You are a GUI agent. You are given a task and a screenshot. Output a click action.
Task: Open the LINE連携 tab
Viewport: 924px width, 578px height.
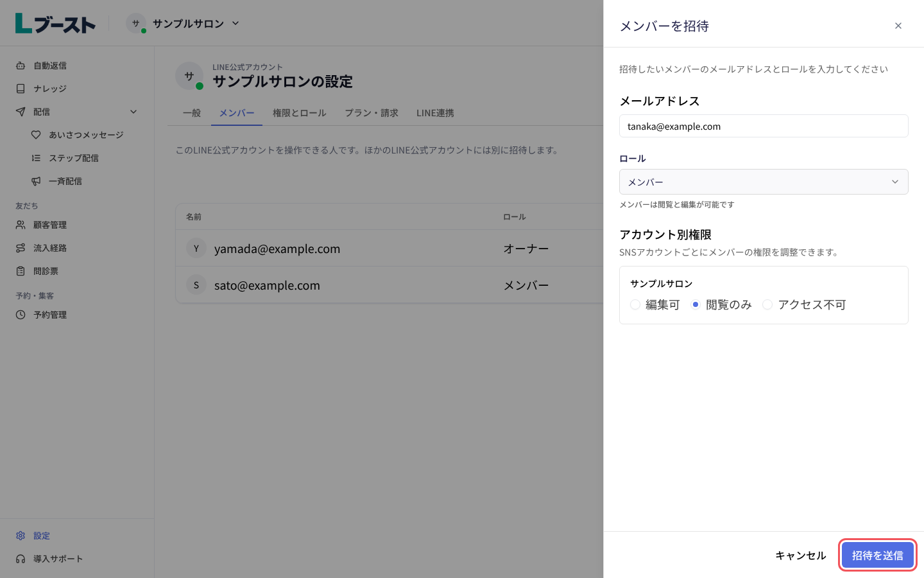coord(435,113)
